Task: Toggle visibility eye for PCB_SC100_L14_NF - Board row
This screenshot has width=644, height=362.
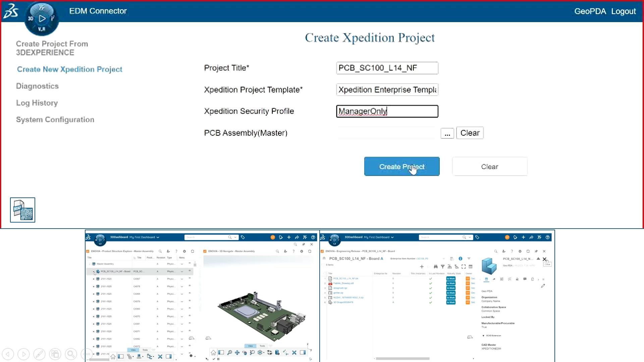Action: pos(190,271)
